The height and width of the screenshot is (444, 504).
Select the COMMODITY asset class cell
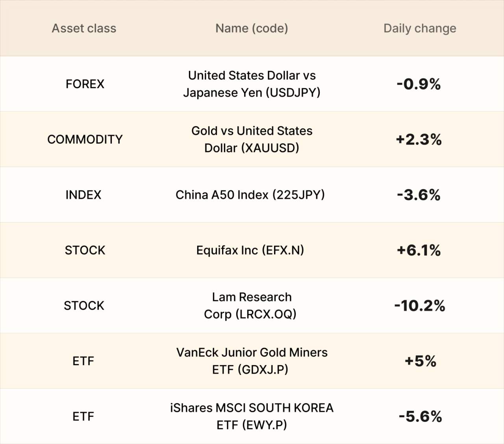coord(85,139)
